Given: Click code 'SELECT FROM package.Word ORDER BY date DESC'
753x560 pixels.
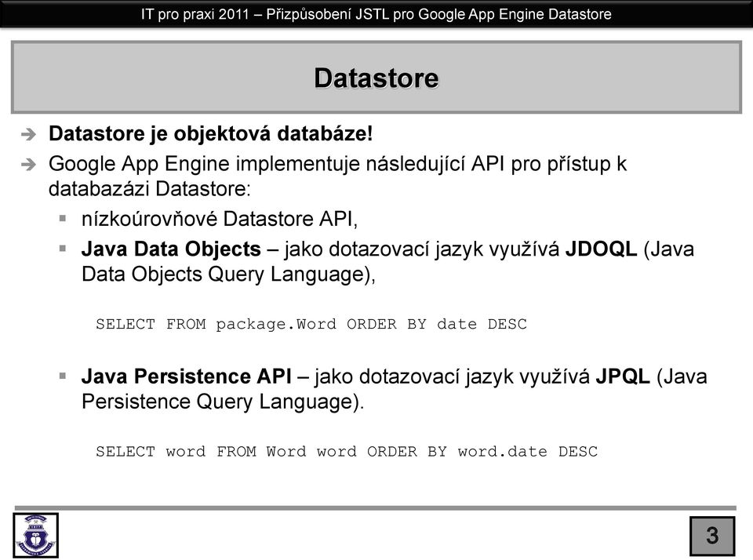Looking at the screenshot, I should click(x=311, y=324).
